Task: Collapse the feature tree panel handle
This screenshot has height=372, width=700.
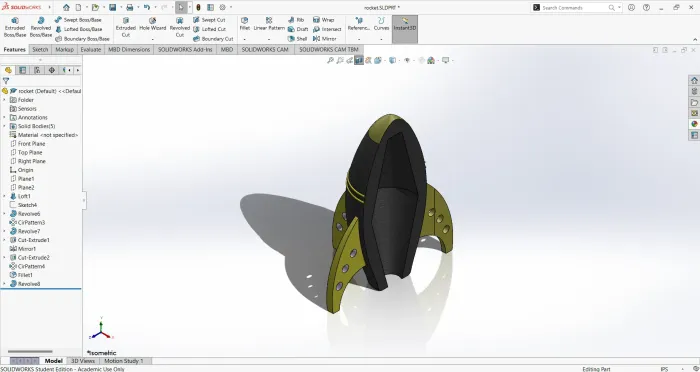Action: click(84, 200)
